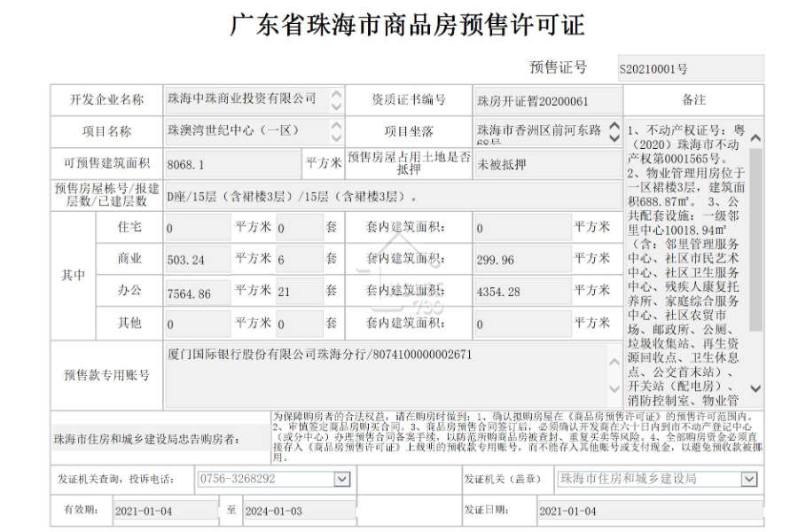Click the 备注 scrollbar down arrow
Screen dimensions: 798x532
click(755, 388)
